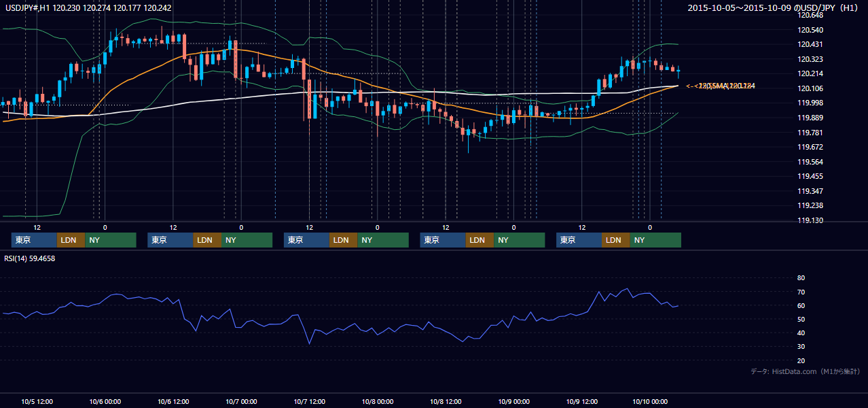Select the 119.998 price level
This screenshot has width=868, height=408.
pos(811,103)
